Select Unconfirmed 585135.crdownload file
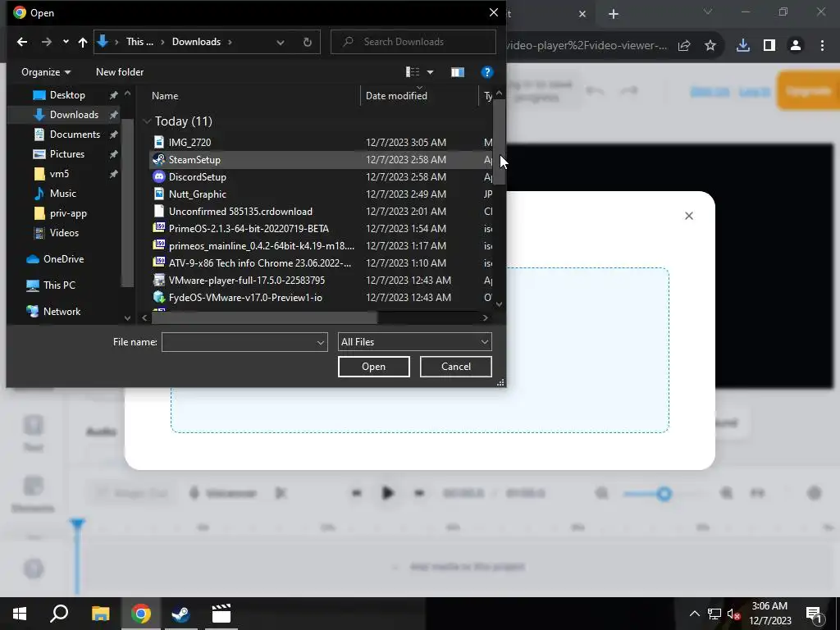 click(x=240, y=211)
